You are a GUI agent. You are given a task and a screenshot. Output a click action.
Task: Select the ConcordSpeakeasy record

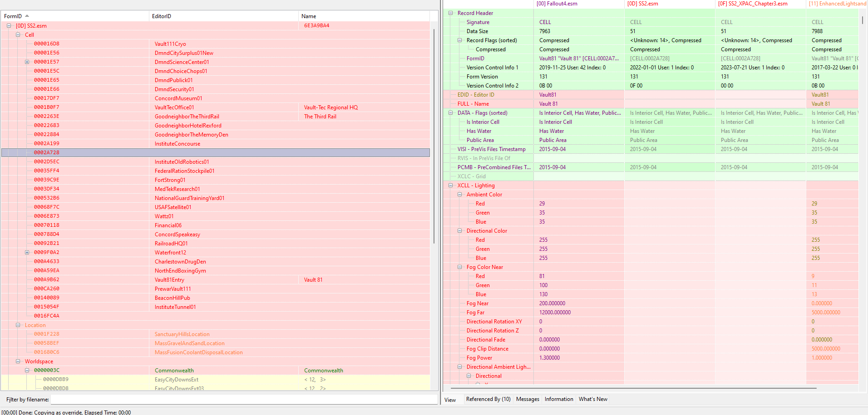point(215,234)
